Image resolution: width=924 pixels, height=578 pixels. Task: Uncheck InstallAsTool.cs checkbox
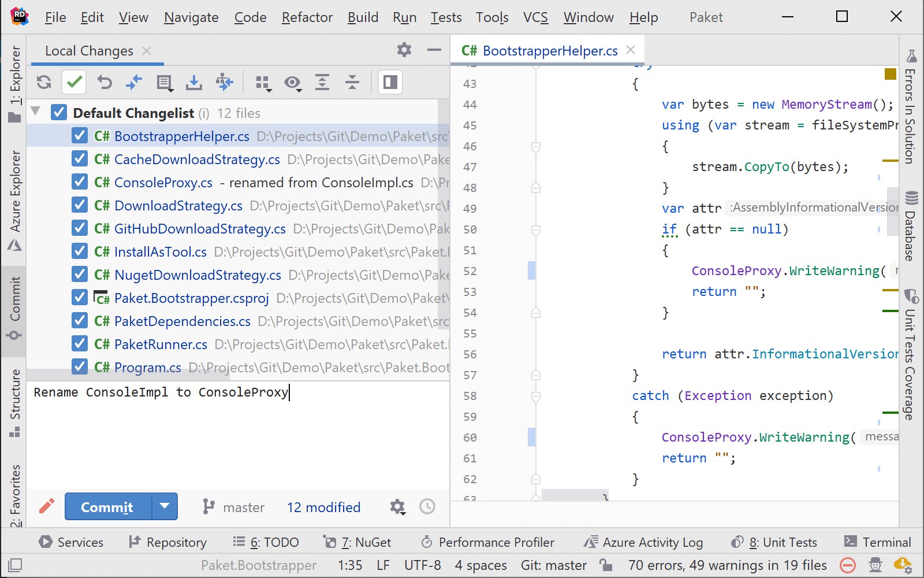(x=80, y=251)
